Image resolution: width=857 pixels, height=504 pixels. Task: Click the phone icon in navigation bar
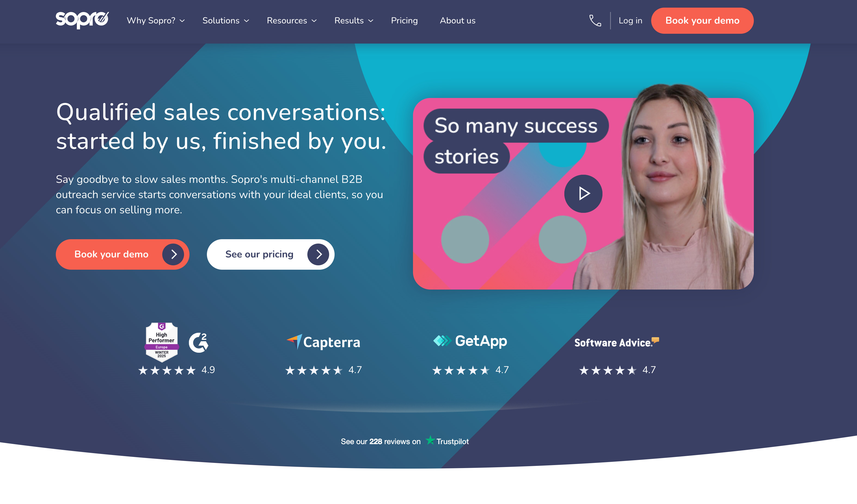coord(595,20)
